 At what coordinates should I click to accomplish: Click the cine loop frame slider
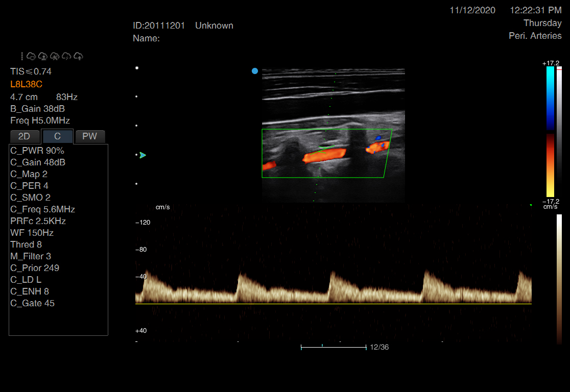[x=334, y=347]
